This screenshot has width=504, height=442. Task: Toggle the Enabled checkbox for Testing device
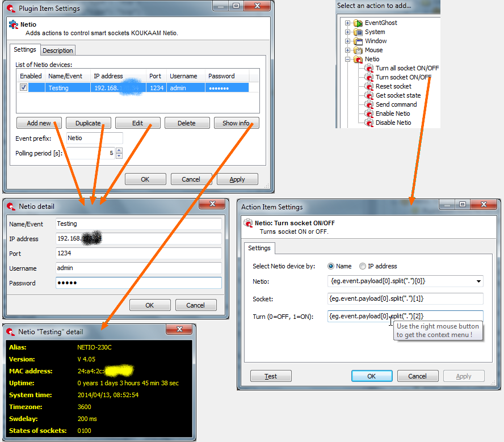pos(23,87)
